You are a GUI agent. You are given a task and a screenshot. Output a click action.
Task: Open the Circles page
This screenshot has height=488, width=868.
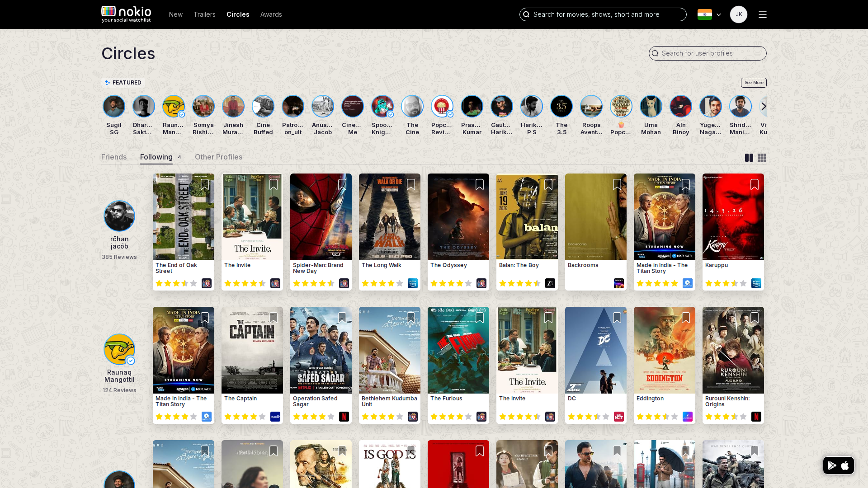coord(238,14)
